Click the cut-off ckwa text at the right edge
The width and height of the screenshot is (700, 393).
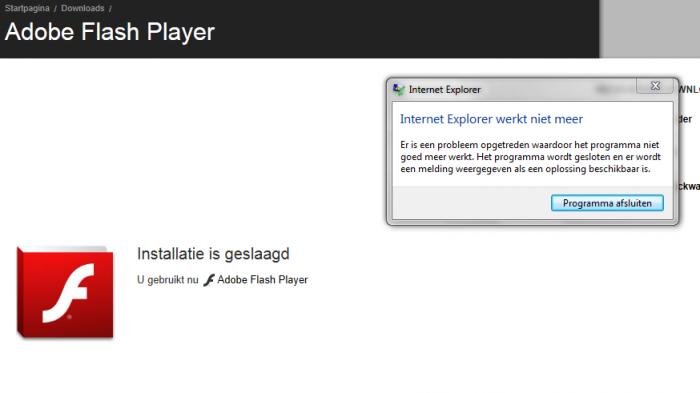coord(689,186)
